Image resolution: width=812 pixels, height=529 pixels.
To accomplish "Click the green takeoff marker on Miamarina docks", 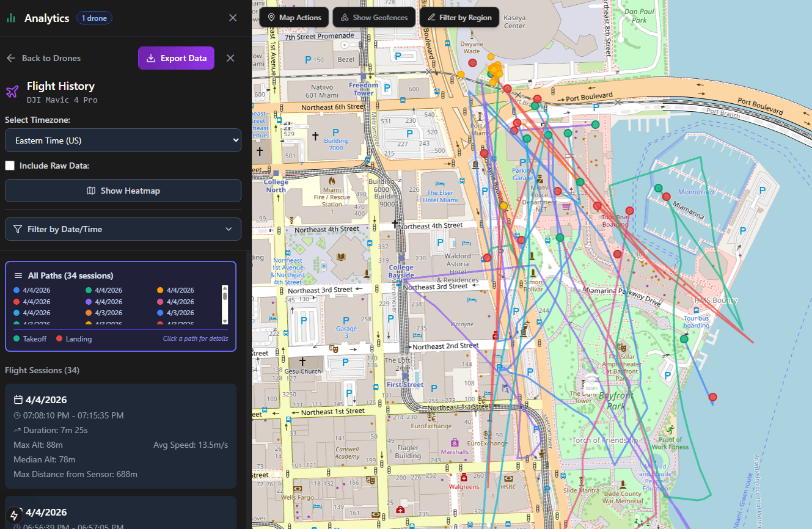I will coord(658,188).
